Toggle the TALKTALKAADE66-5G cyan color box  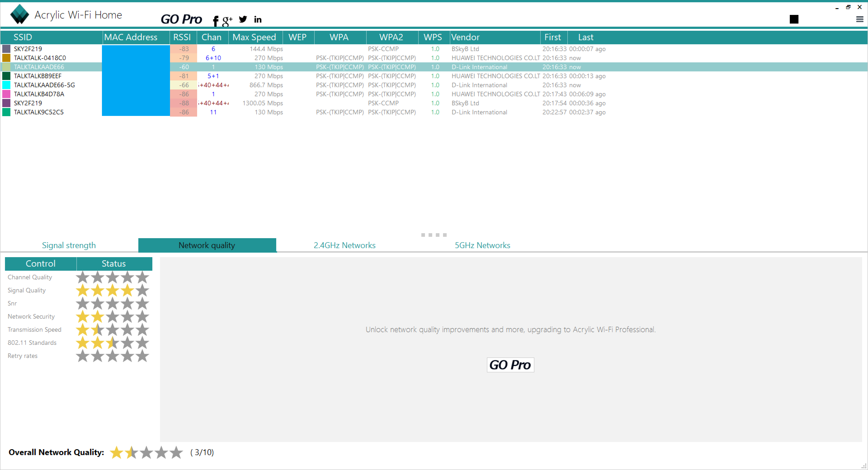click(6, 85)
